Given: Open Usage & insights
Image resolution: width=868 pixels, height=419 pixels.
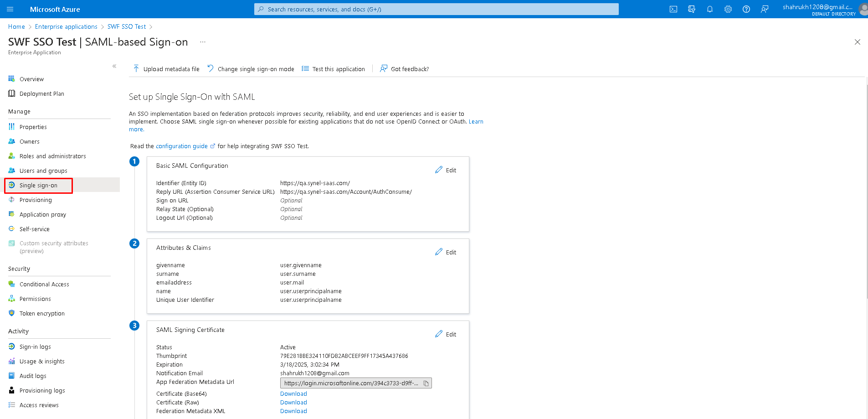Looking at the screenshot, I should click(42, 361).
